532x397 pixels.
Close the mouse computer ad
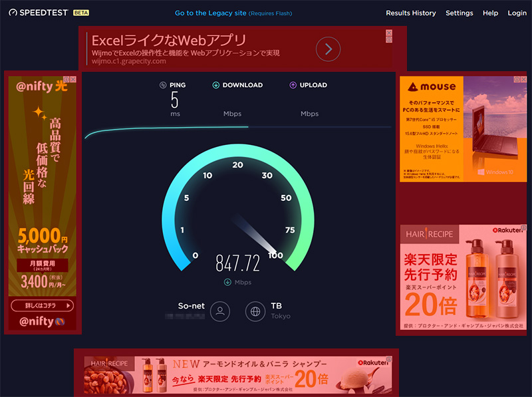pos(523,80)
